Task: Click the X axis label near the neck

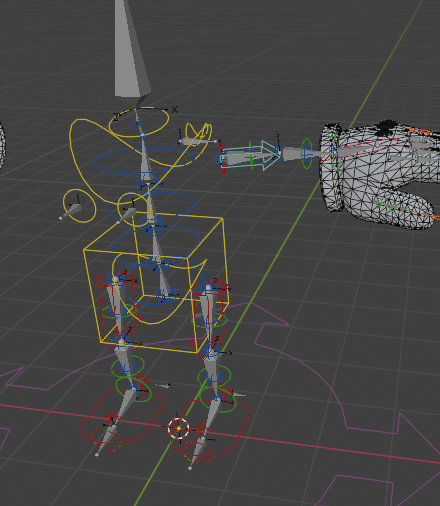Action: point(175,109)
